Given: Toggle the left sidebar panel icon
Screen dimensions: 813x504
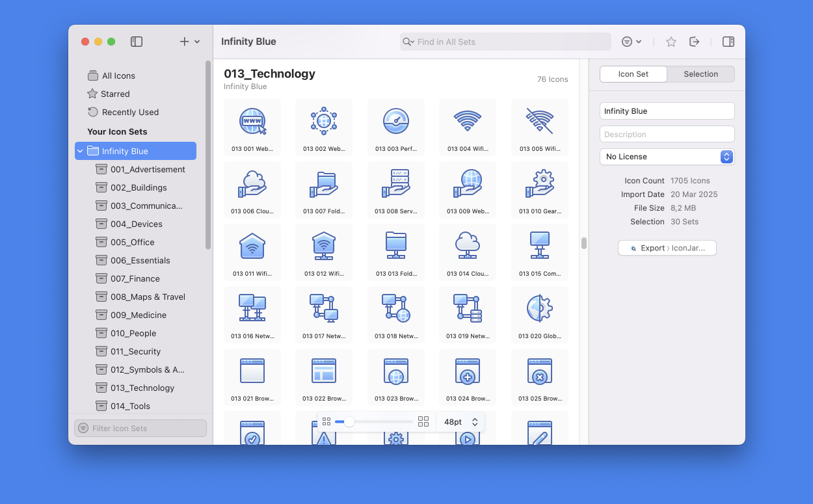Looking at the screenshot, I should pyautogui.click(x=137, y=42).
